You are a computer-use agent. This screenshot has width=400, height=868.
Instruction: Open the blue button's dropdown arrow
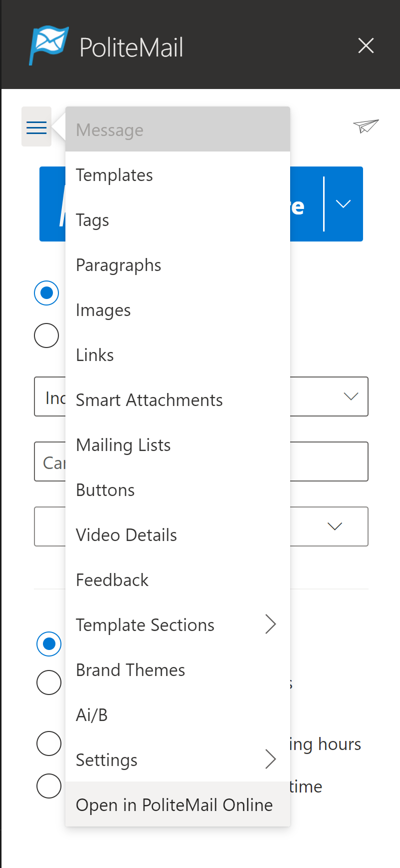[x=343, y=204]
